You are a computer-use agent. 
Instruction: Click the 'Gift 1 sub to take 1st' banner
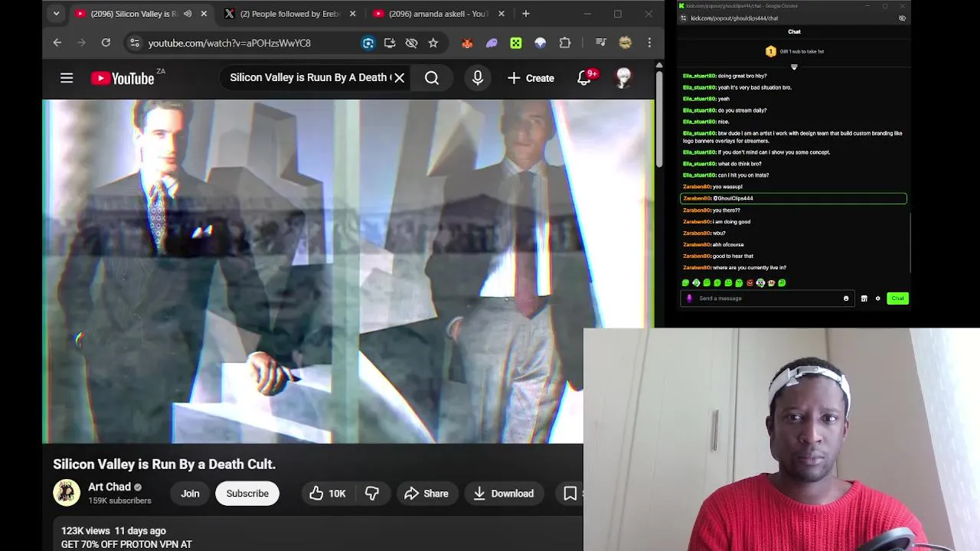coord(794,51)
